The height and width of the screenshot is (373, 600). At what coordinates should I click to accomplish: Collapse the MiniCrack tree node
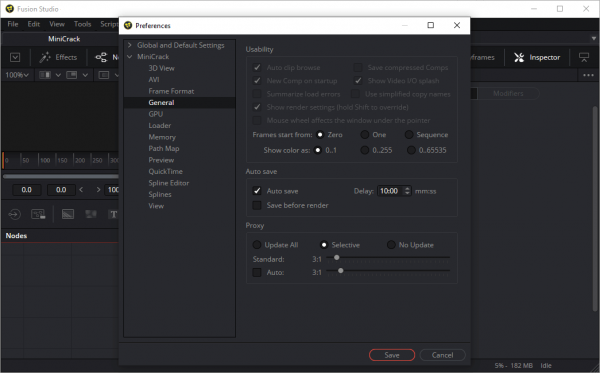tap(129, 57)
